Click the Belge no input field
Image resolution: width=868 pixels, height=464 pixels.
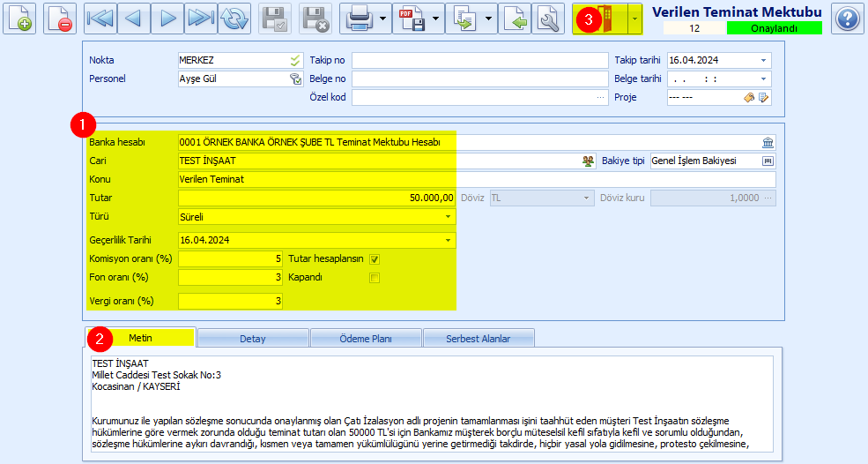click(480, 79)
